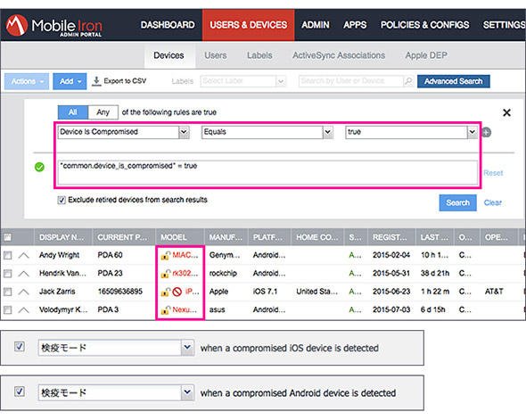Click the blue Search button
Viewport: 526px width, 420px height.
click(x=457, y=203)
